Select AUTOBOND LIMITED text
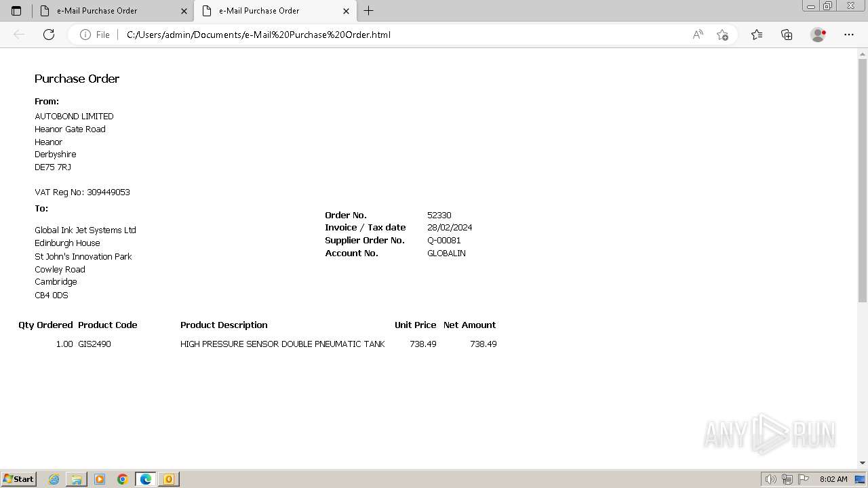 (74, 117)
